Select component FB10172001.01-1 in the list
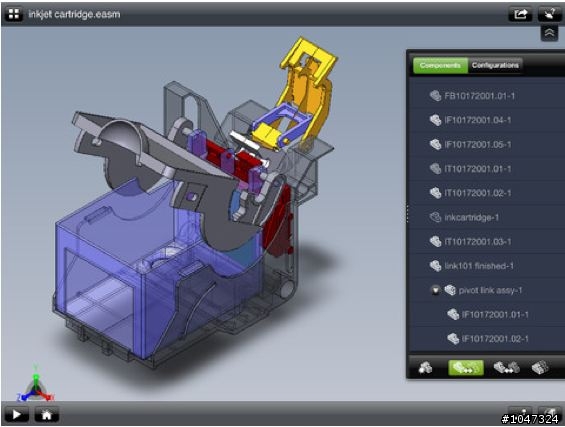 (x=488, y=96)
